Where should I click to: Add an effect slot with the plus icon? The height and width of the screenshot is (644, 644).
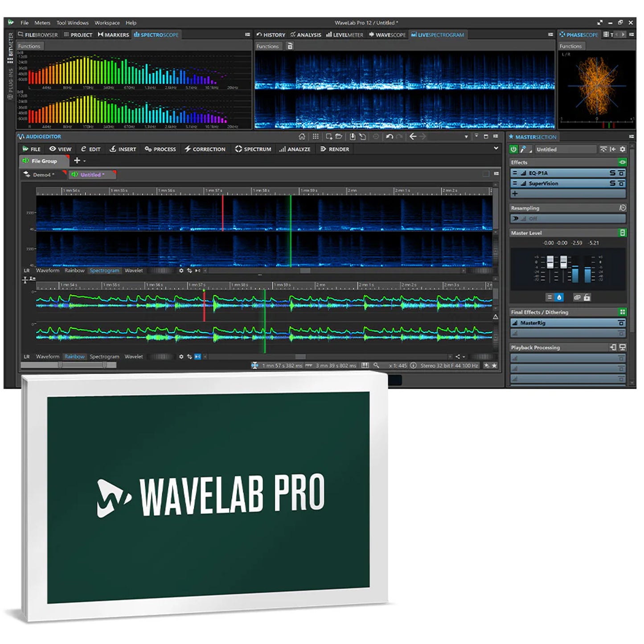[515, 194]
